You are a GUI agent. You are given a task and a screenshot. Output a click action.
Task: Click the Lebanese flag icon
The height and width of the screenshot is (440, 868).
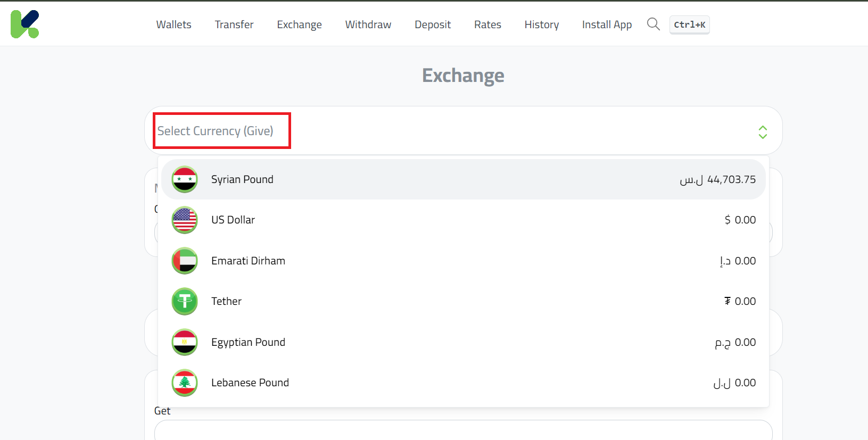click(185, 383)
